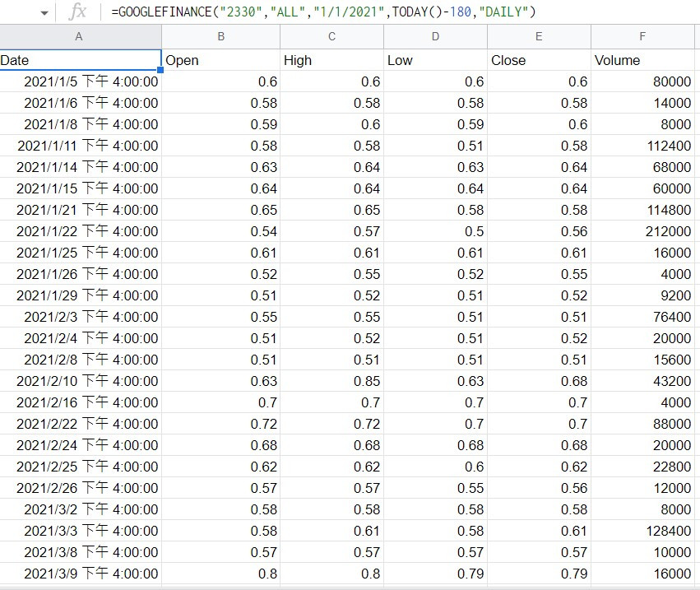Viewport: 700px width, 590px height.
Task: Click the High header cell
Action: click(331, 60)
